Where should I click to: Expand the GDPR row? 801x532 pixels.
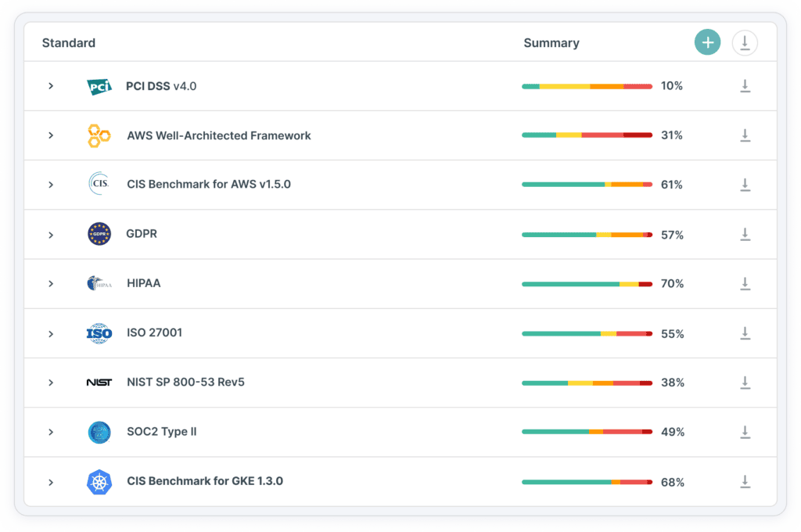point(51,235)
